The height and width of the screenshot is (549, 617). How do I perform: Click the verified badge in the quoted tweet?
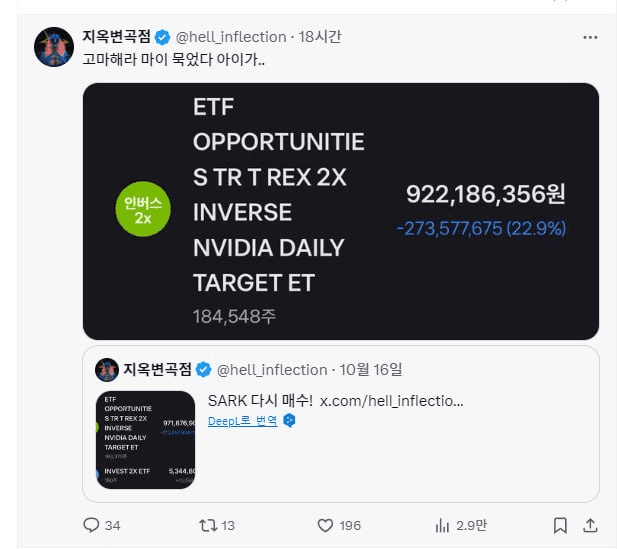click(x=203, y=370)
